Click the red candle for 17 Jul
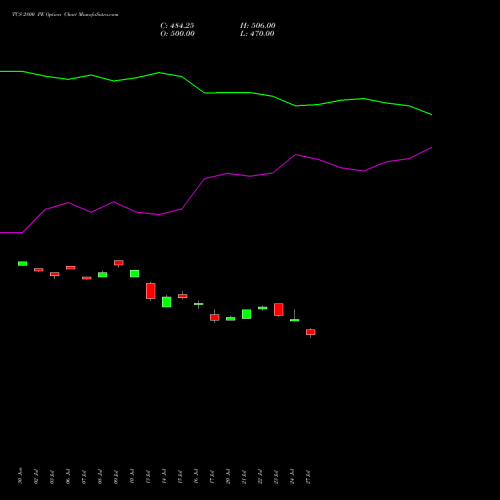Viewport: 500px width, 500px height. pyautogui.click(x=215, y=317)
